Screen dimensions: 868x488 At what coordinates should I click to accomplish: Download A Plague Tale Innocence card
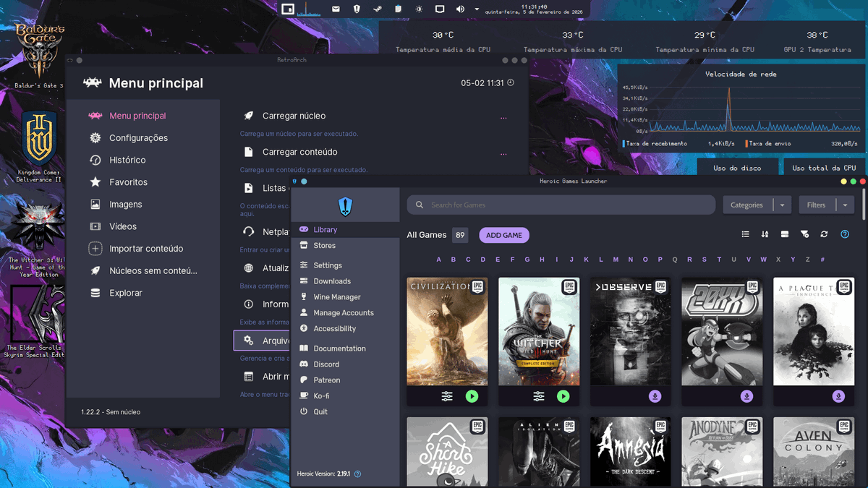(838, 396)
